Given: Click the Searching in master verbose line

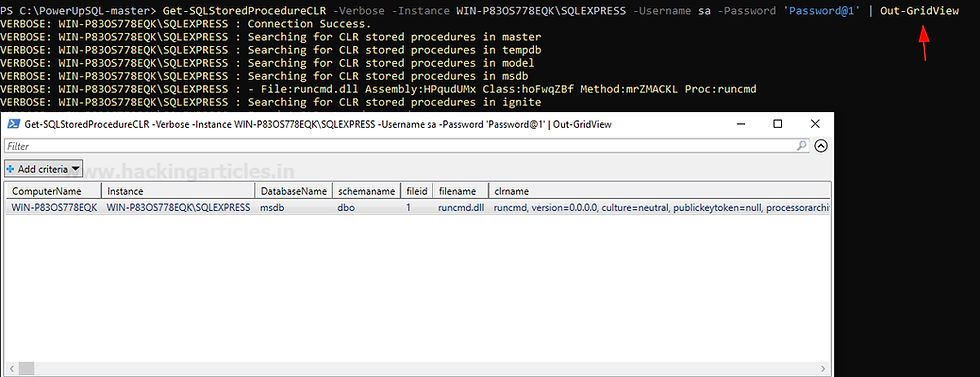Looking at the screenshot, I should coord(271,37).
